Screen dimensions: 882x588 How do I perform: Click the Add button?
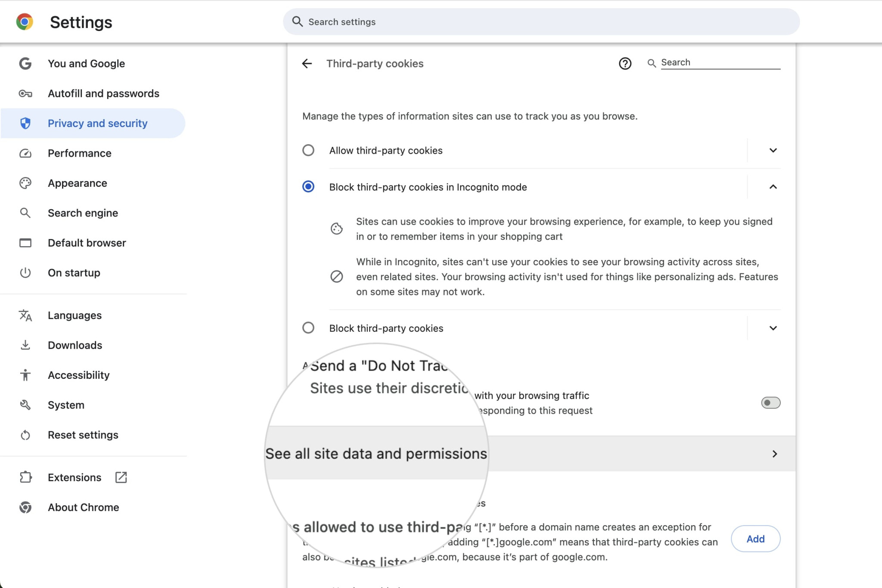point(755,539)
